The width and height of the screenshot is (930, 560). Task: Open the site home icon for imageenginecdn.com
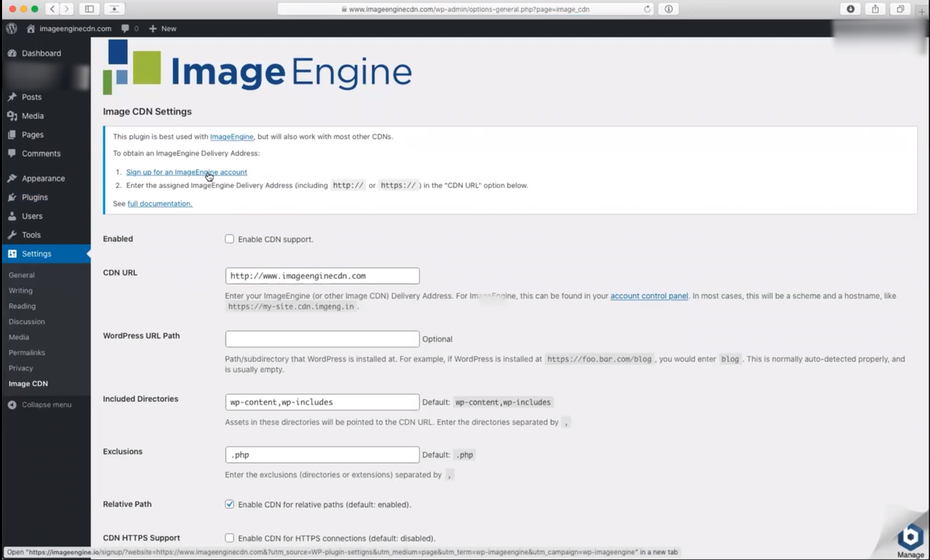31,29
